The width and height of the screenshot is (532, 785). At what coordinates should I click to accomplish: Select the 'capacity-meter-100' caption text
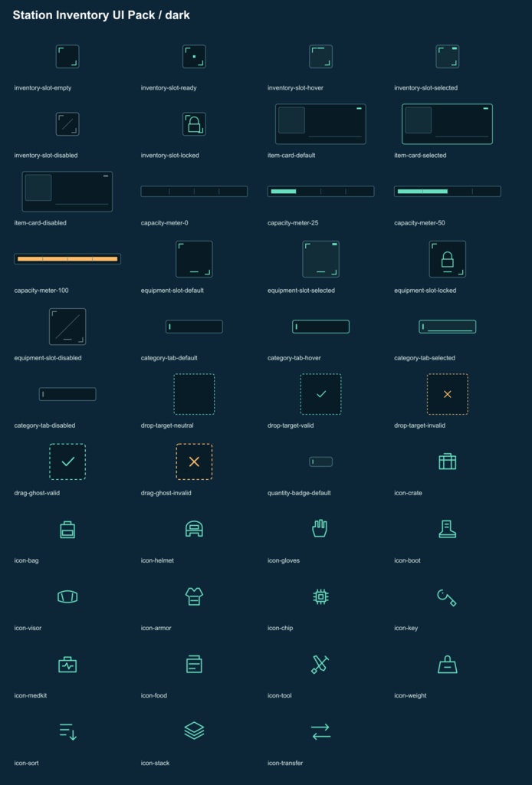coord(41,291)
